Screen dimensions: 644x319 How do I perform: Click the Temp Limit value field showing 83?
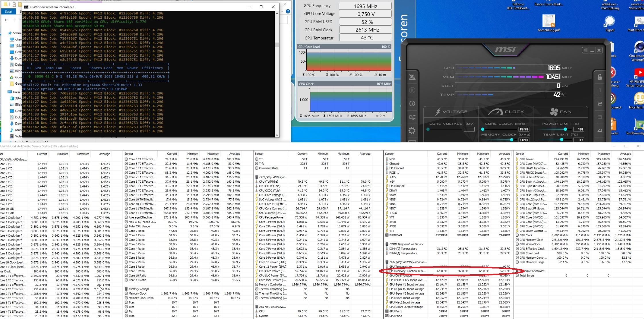[x=579, y=140]
